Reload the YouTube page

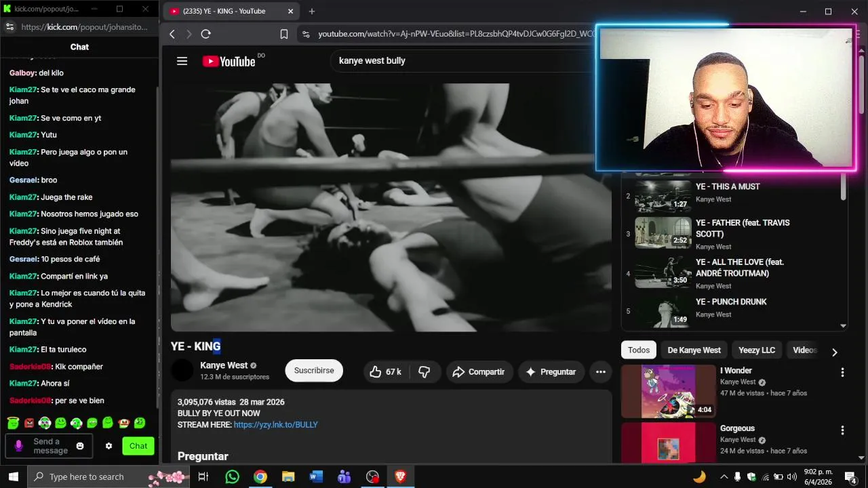pos(206,34)
